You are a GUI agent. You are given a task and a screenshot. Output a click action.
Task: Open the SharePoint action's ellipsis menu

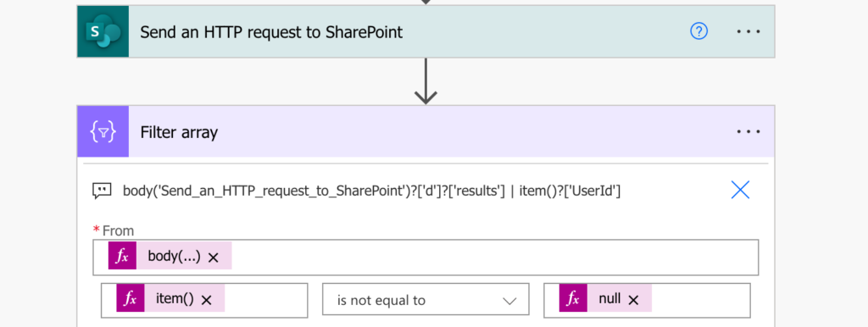pos(748,31)
